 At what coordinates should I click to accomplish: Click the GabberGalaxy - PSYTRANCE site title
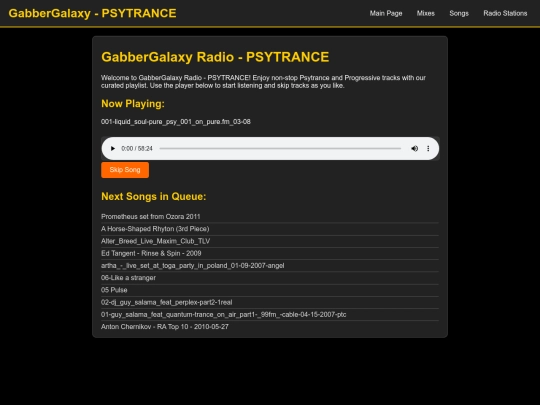click(x=92, y=13)
